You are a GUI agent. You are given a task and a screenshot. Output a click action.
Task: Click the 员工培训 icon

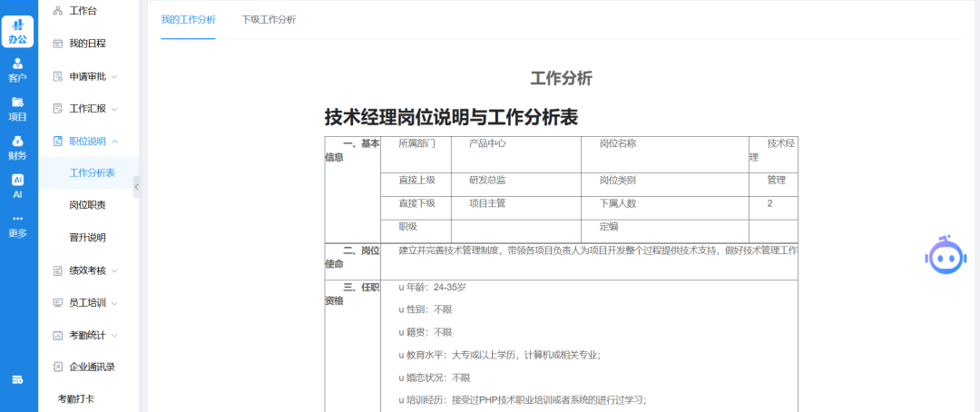tap(57, 302)
